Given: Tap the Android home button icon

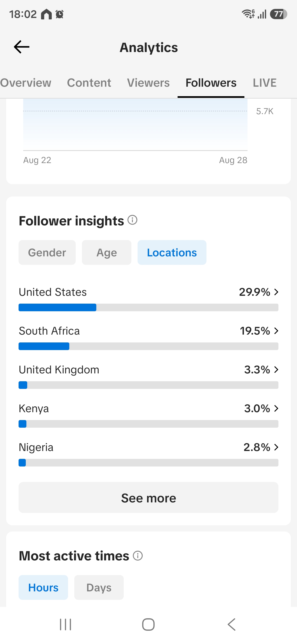Looking at the screenshot, I should click(148, 625).
